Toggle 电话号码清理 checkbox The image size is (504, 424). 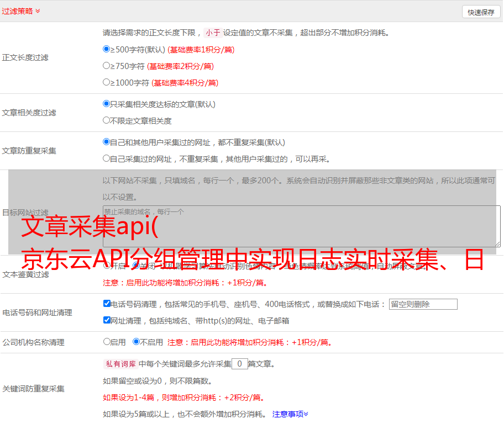click(x=107, y=304)
